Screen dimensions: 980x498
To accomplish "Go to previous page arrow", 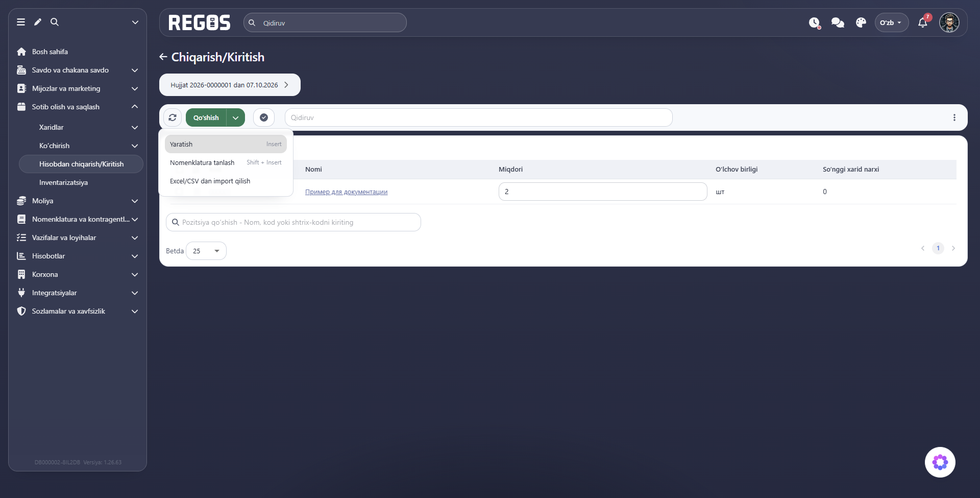I will (923, 248).
